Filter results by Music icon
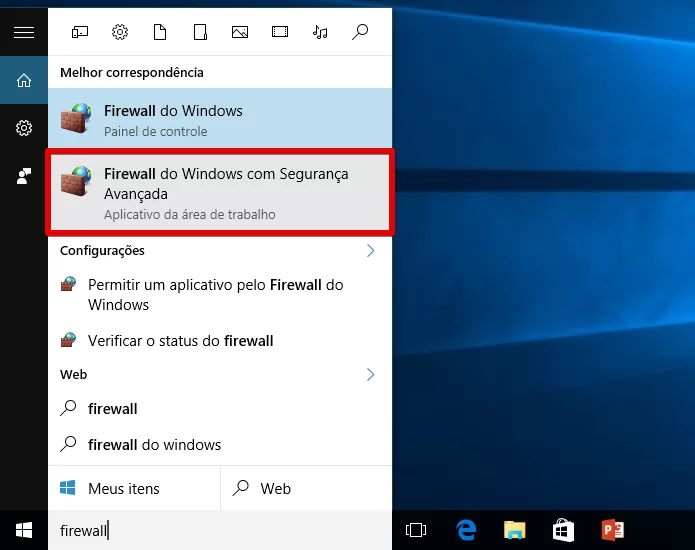The image size is (695, 550). coord(320,32)
